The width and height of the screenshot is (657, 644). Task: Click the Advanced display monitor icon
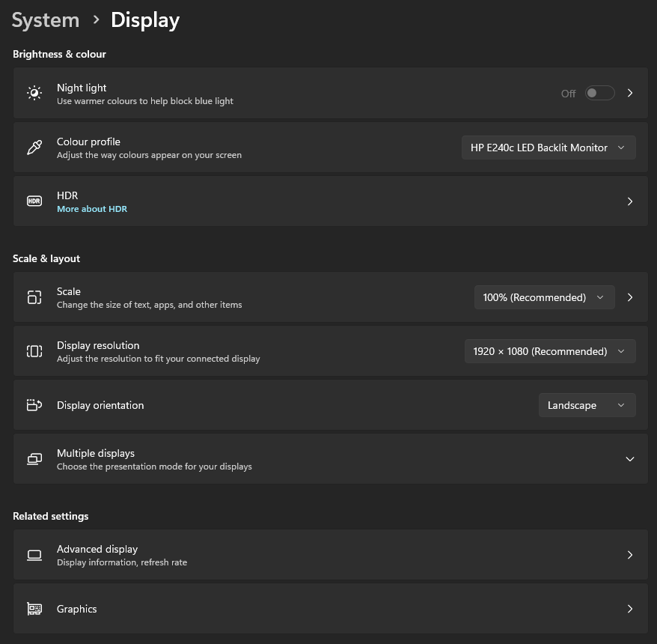tap(34, 555)
